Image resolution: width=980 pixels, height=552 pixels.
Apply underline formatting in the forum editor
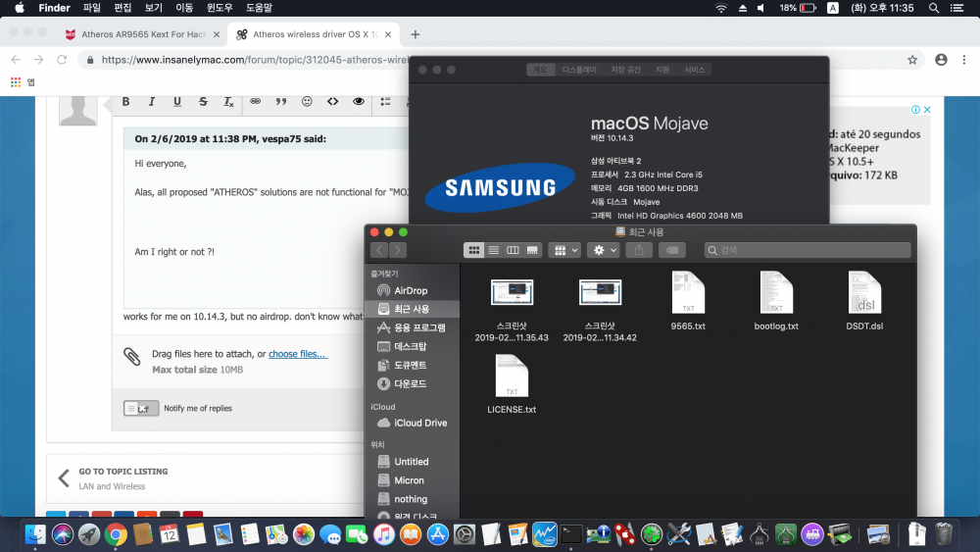(x=177, y=101)
